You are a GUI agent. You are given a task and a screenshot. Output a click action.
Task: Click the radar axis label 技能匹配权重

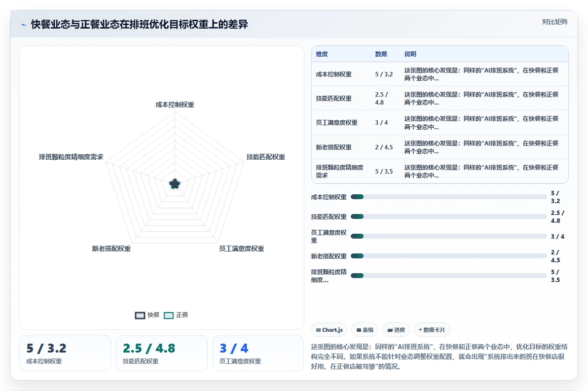pyautogui.click(x=266, y=157)
